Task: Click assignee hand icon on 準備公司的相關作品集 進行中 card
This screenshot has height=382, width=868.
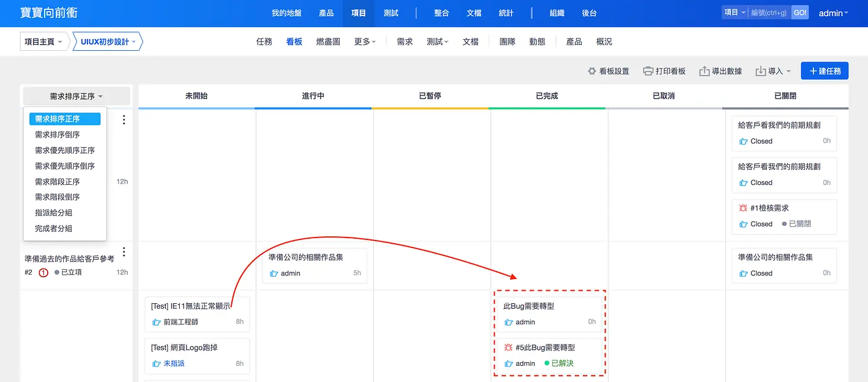Action: click(x=274, y=273)
